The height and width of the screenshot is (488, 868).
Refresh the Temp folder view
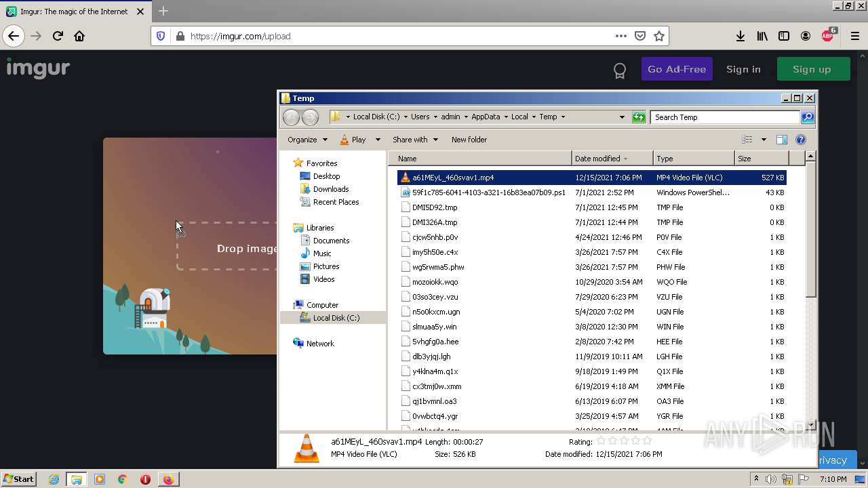click(x=639, y=117)
